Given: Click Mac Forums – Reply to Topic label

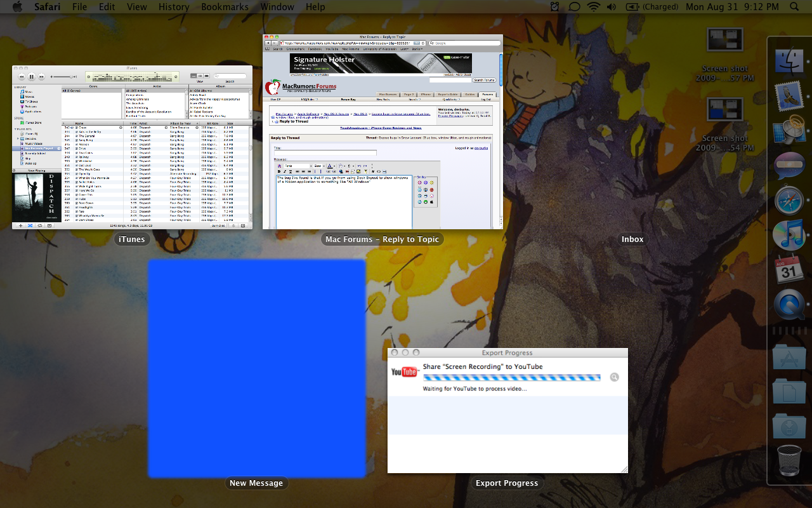Looking at the screenshot, I should click(x=383, y=239).
